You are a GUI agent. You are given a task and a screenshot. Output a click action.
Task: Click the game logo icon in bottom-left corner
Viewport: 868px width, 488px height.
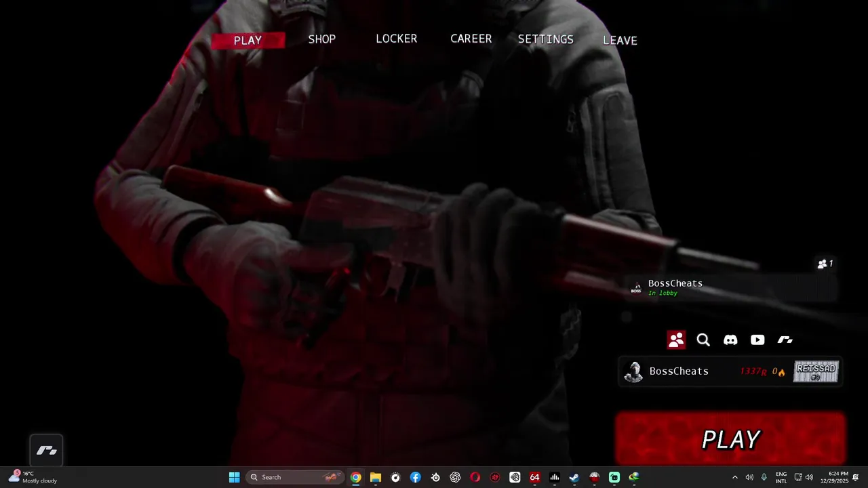coord(46,451)
